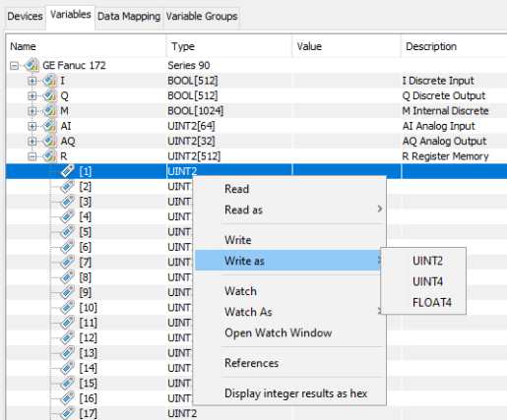Viewport: 507px width, 420px height.
Task: Click the R register memory variable icon
Action: tap(50, 156)
